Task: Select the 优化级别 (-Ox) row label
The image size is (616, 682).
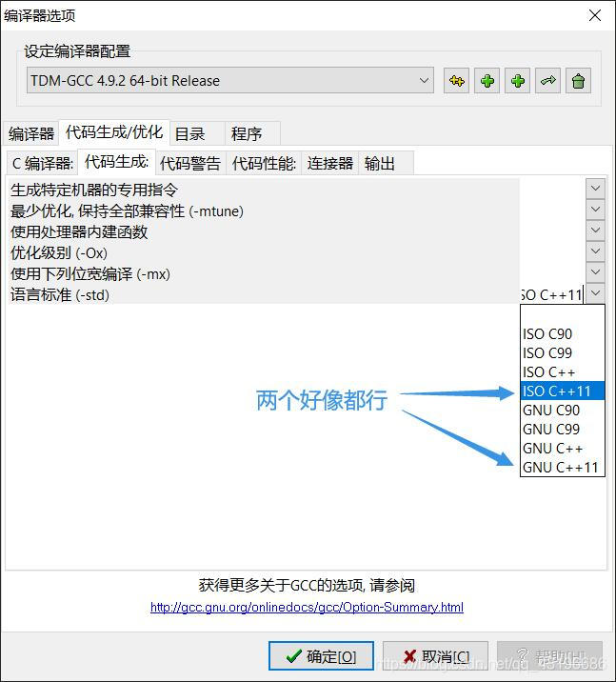Action: point(59,252)
